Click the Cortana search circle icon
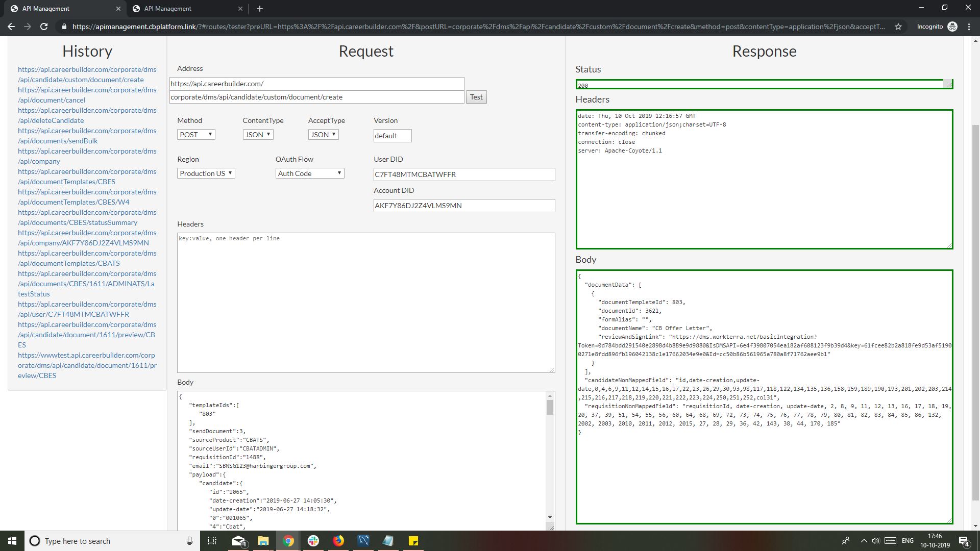 coord(35,541)
